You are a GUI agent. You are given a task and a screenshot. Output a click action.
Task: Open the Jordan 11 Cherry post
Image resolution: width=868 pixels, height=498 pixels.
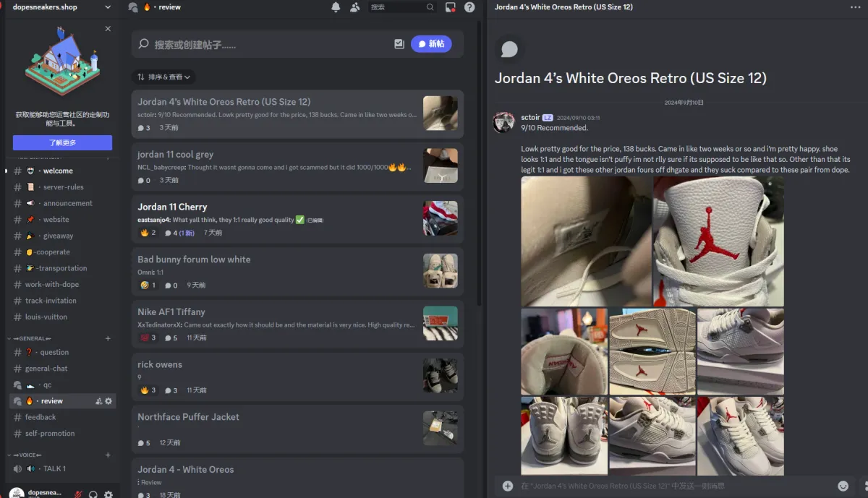(297, 218)
